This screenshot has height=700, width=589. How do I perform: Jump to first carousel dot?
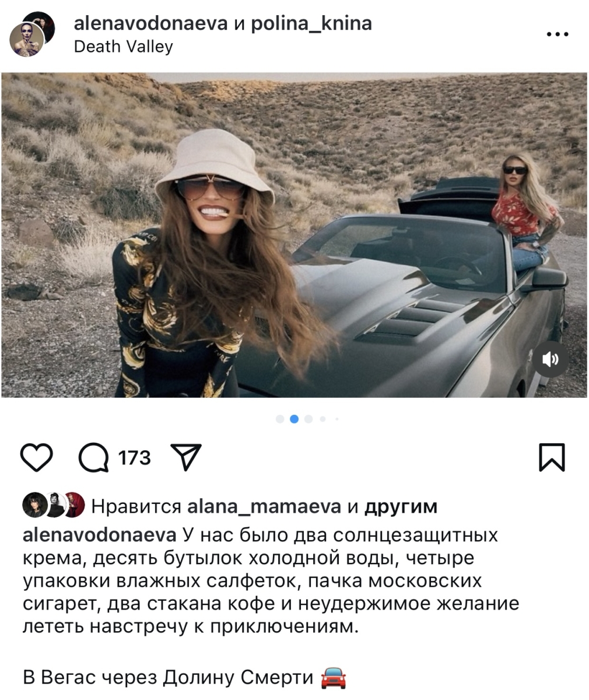[x=280, y=419]
